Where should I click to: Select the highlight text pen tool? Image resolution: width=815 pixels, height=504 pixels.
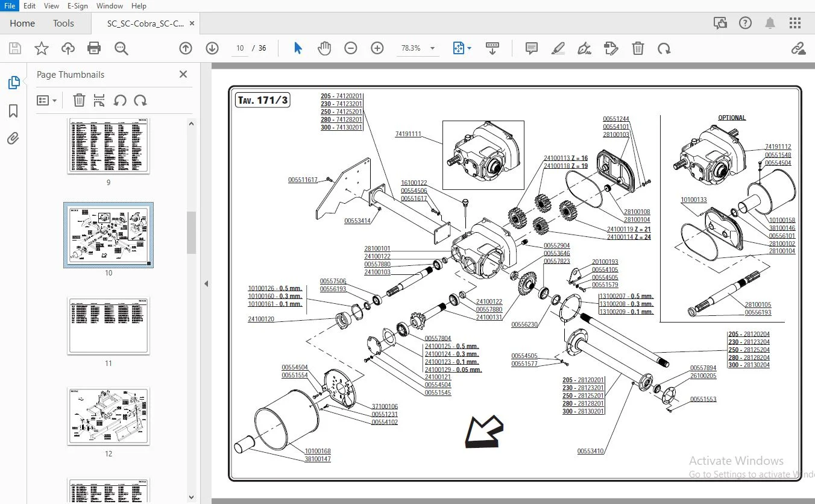pos(558,48)
